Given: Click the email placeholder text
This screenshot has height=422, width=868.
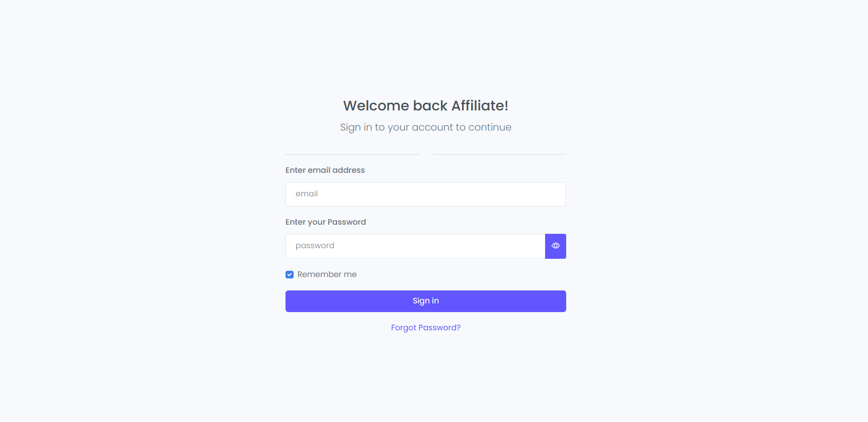Looking at the screenshot, I should tap(307, 194).
